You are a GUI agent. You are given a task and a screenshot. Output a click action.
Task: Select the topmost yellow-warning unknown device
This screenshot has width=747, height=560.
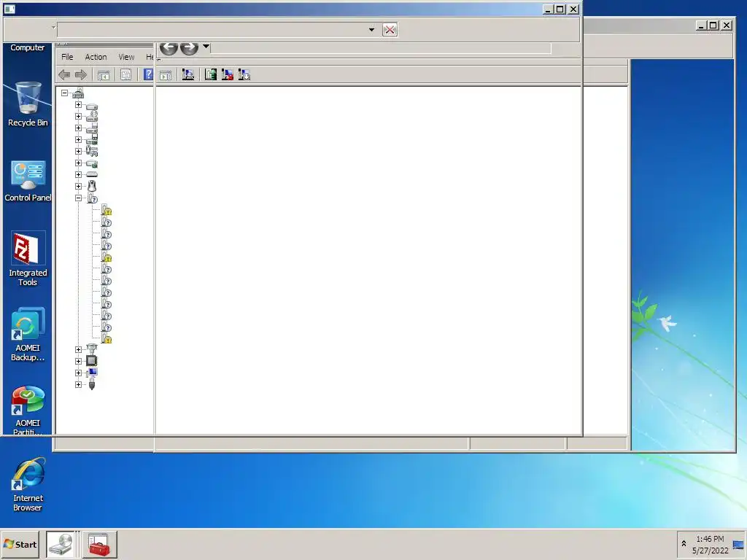pyautogui.click(x=107, y=210)
